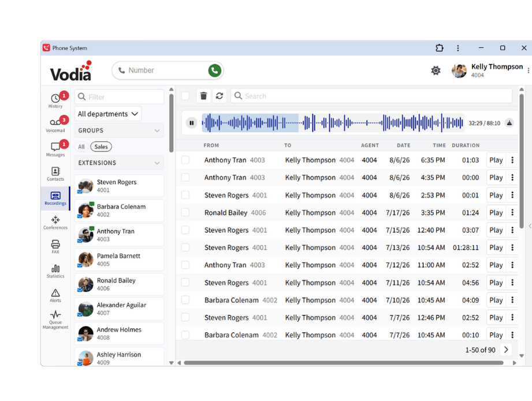Toggle the select-all recordings checkbox
The image size is (532, 401).
(185, 96)
